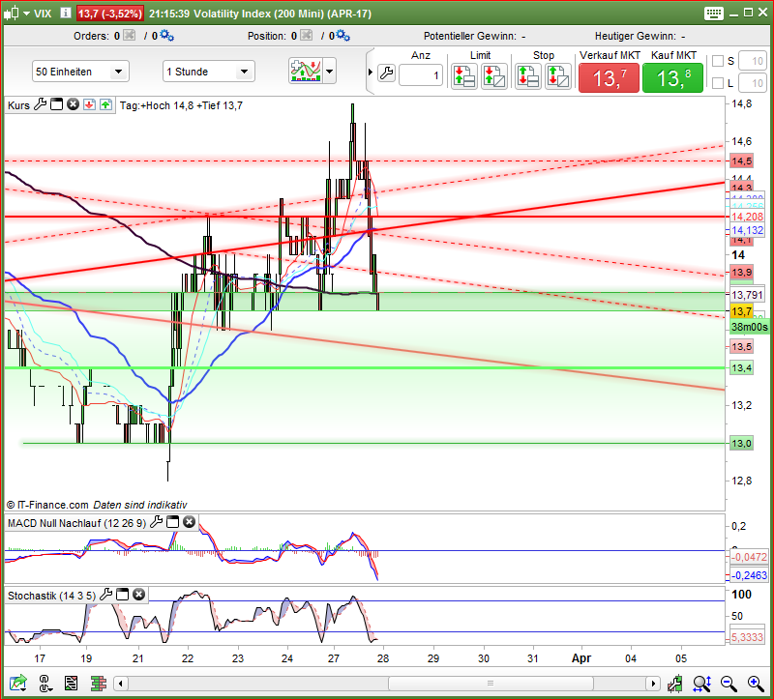Click the list/template icon in bottom toolbar
774x700 pixels.
click(71, 684)
